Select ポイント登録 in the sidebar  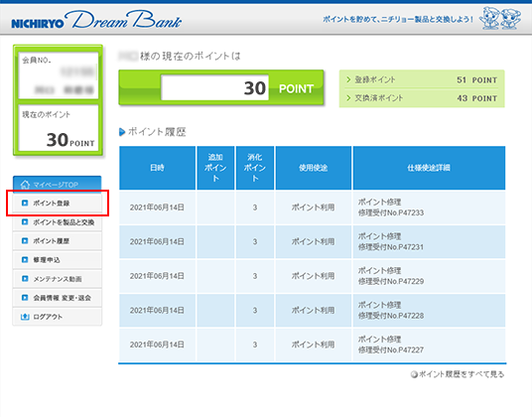57,204
